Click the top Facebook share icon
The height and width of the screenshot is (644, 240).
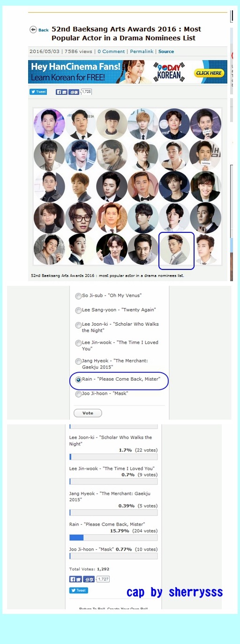tap(75, 92)
